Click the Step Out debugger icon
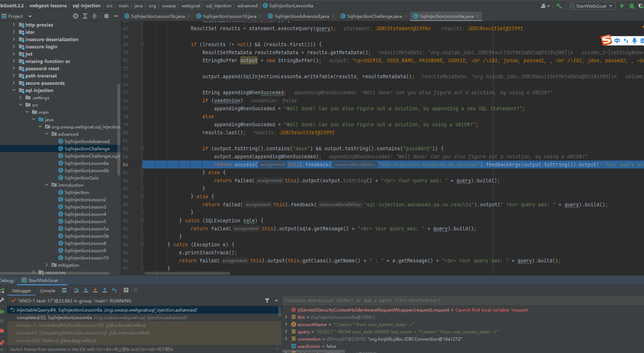644x353 pixels. [105, 290]
